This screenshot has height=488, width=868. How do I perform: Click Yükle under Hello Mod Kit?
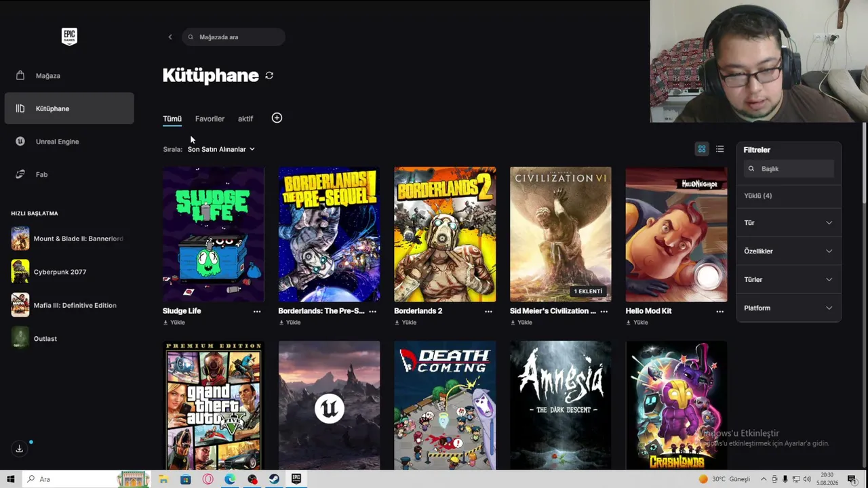[x=637, y=323]
